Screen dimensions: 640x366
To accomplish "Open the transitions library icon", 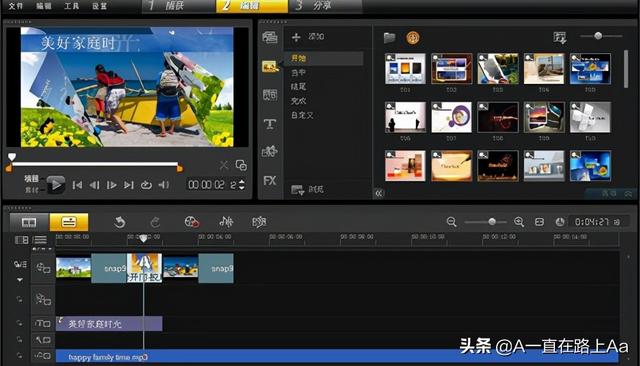I will 269,95.
